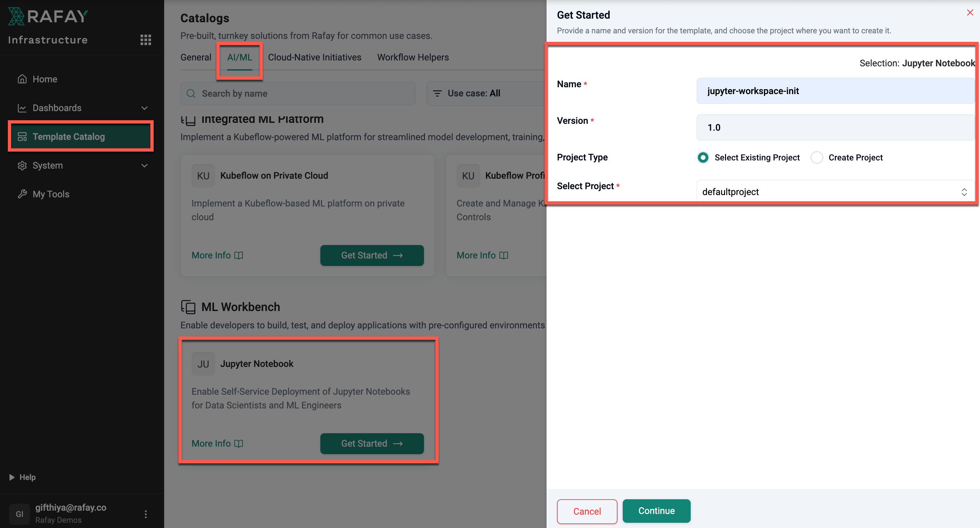
Task: Click the search magnifier icon
Action: pos(191,93)
